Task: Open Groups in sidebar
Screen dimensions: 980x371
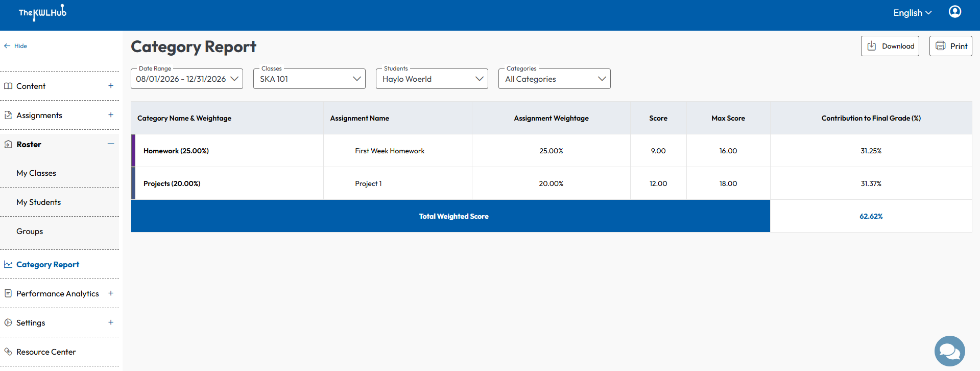Action: point(30,231)
